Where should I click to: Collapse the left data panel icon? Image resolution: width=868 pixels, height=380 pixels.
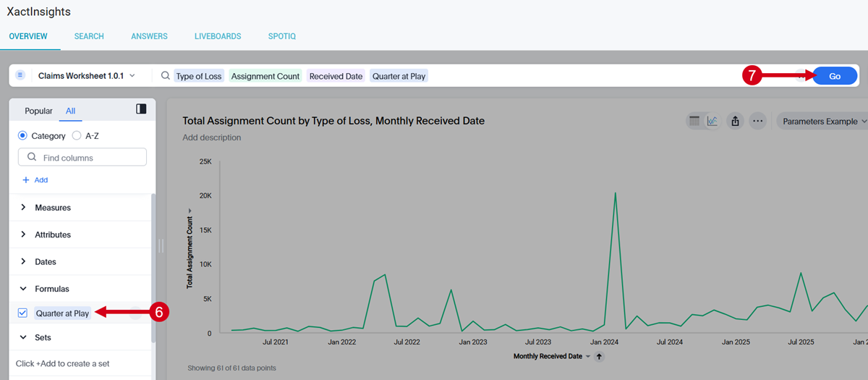click(x=141, y=109)
